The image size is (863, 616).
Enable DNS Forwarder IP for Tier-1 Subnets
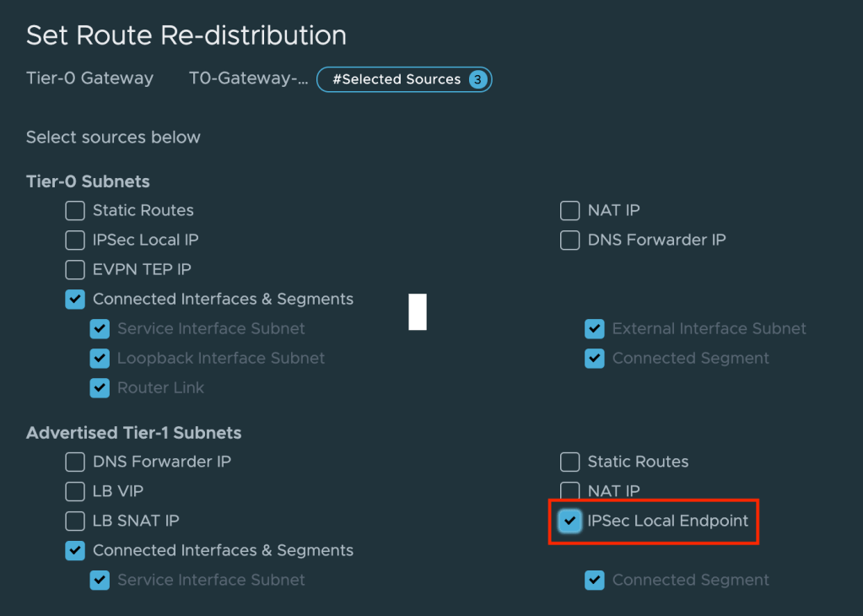point(75,462)
